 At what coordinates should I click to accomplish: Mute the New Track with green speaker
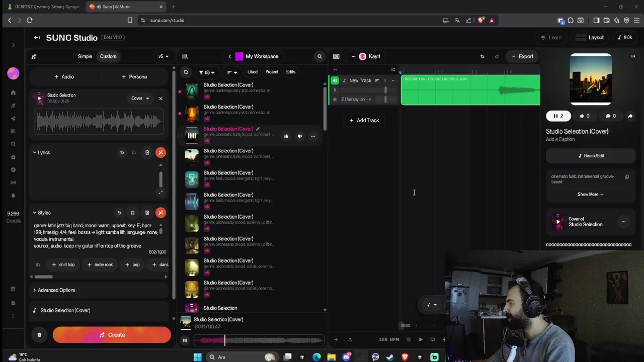(335, 80)
